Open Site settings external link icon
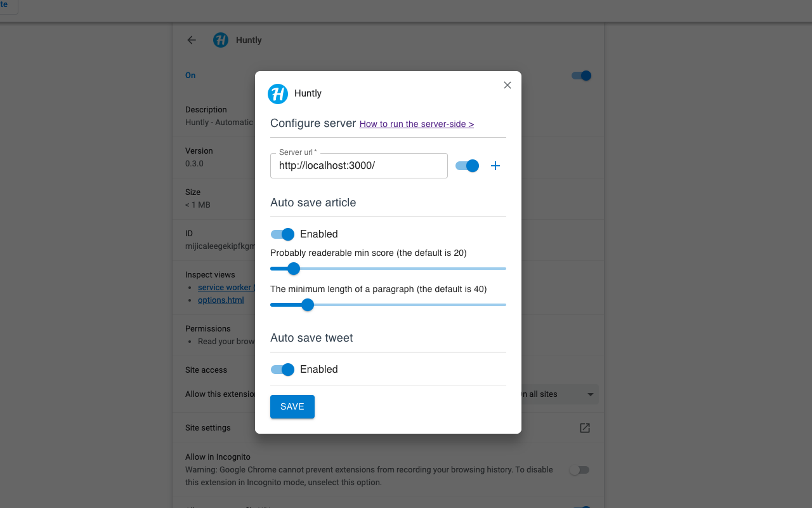 pos(585,428)
